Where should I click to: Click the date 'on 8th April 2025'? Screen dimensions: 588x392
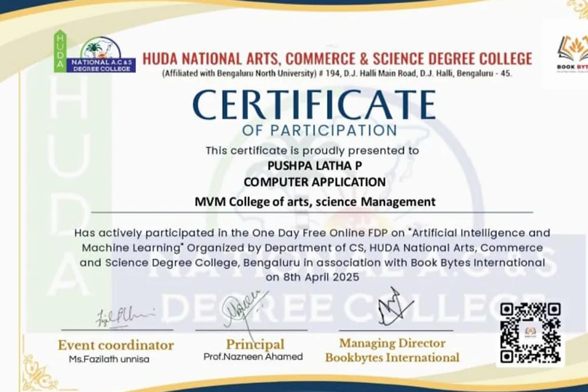pyautogui.click(x=312, y=277)
